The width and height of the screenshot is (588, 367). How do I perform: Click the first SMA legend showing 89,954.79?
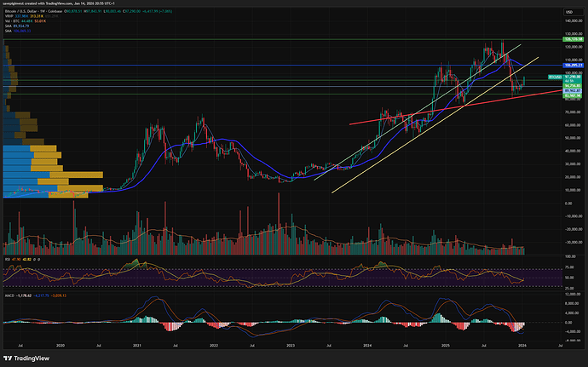(20, 26)
